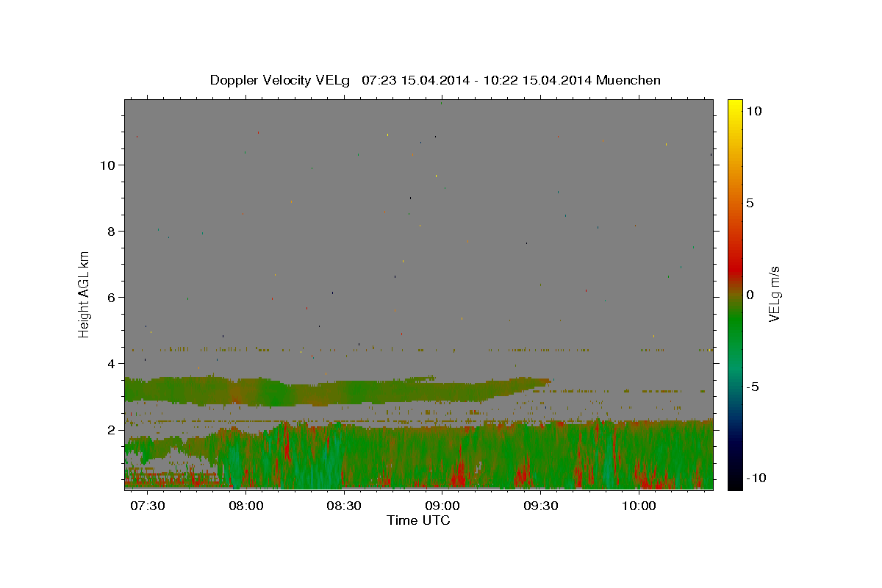Click the height label 10 on y-axis
This screenshot has height=588, width=882.
click(x=107, y=165)
